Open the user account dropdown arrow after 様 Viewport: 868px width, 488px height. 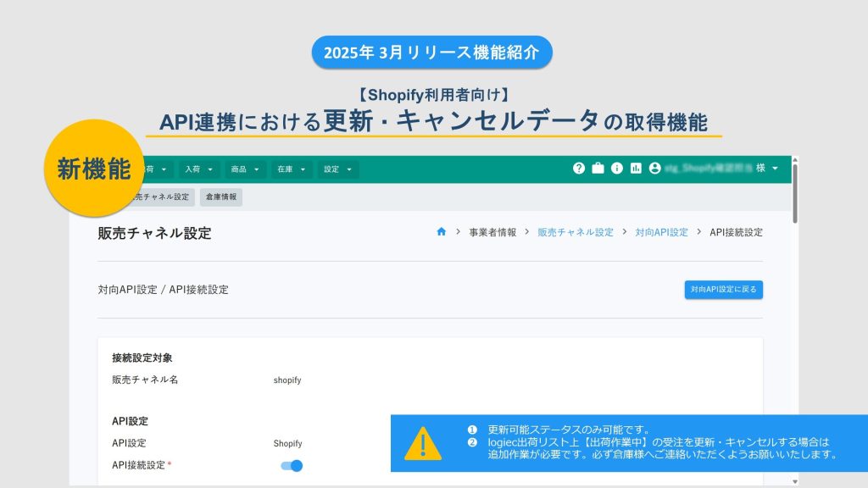tap(775, 169)
